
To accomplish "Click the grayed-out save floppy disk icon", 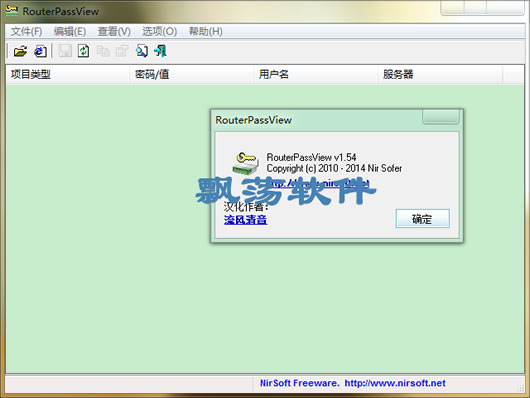I will coord(65,51).
